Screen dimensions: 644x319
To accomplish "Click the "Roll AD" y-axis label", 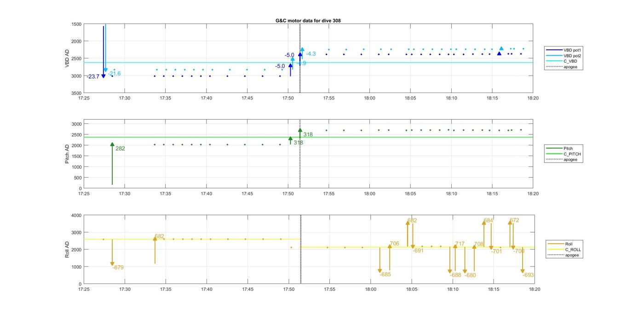I will point(67,249).
